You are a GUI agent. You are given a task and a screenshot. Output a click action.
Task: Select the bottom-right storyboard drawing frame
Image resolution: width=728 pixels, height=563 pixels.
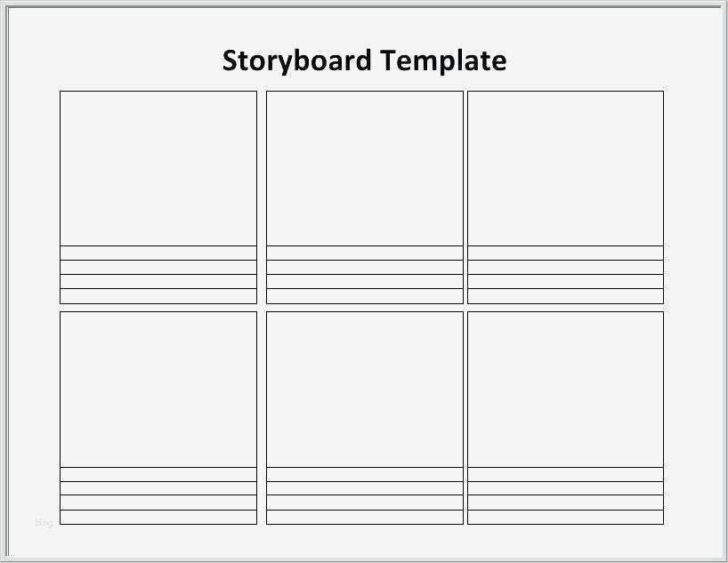coord(565,389)
